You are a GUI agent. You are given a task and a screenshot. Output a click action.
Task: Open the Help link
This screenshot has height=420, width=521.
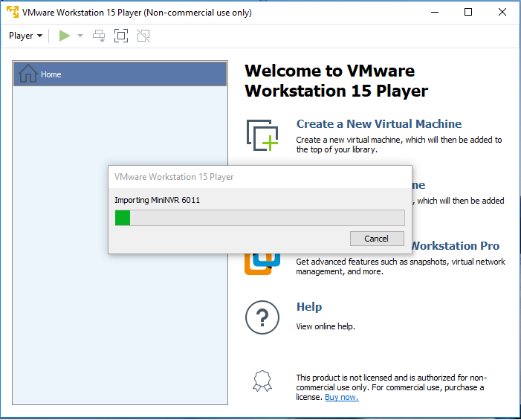click(309, 306)
